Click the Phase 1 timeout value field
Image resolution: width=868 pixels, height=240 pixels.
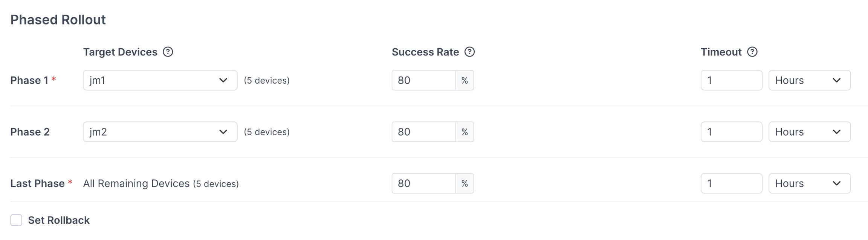coord(731,80)
